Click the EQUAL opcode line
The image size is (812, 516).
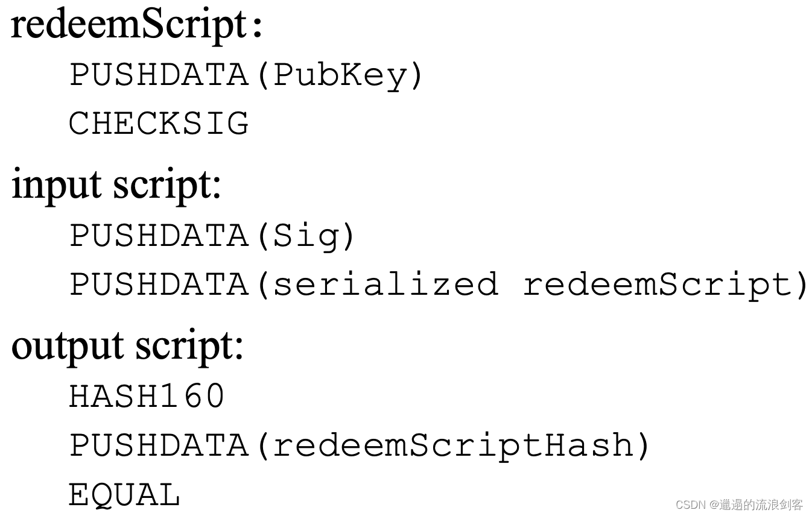124,495
